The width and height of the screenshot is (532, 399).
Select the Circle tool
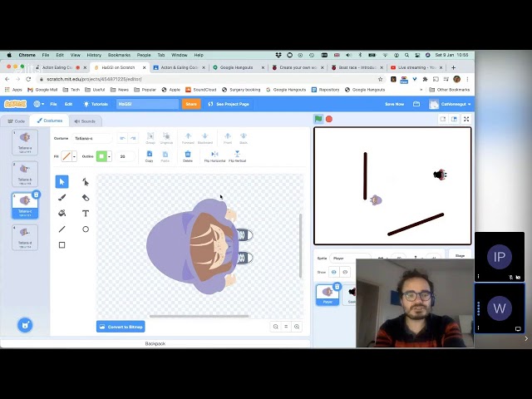click(x=86, y=229)
